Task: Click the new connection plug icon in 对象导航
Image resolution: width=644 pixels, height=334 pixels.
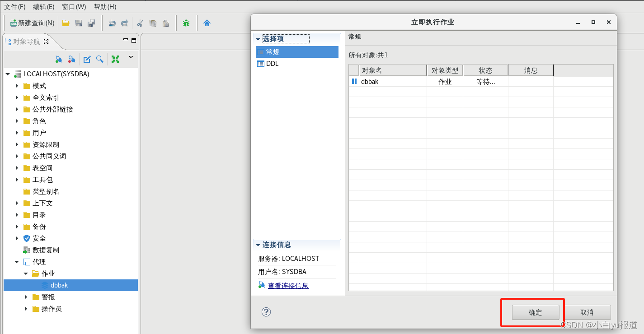Action: point(59,59)
